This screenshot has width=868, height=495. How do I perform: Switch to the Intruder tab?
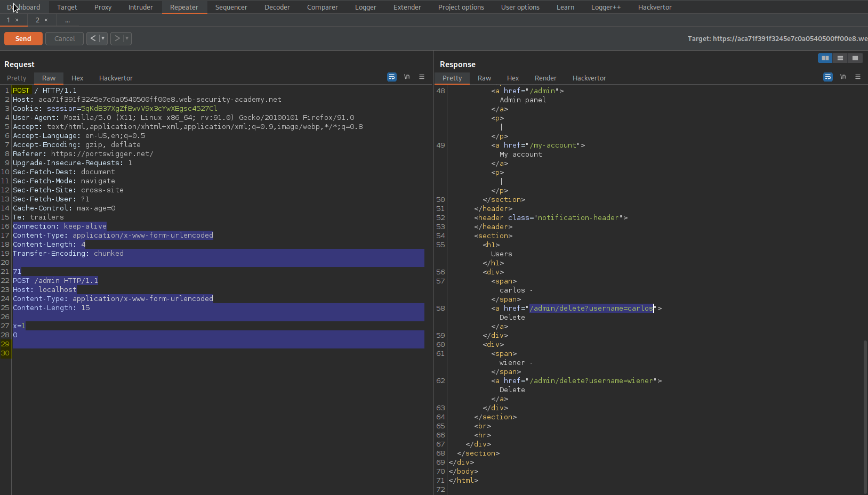pyautogui.click(x=141, y=7)
